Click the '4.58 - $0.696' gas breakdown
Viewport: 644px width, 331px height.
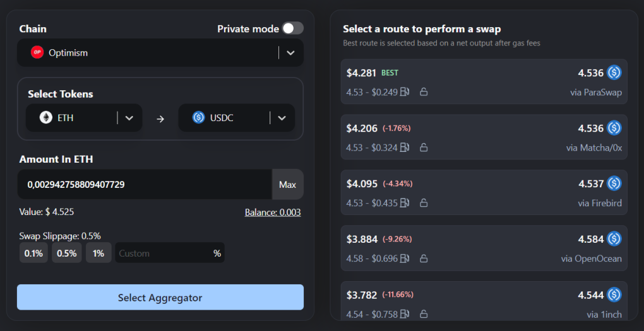click(x=372, y=259)
